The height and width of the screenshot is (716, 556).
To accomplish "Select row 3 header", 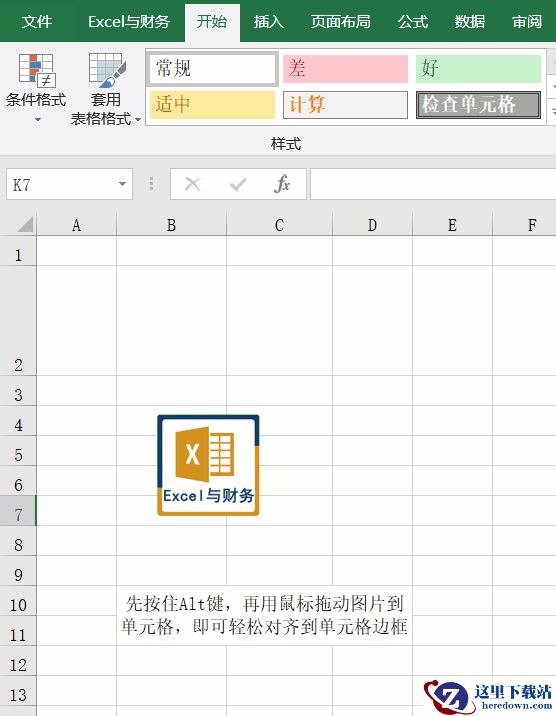I will (x=18, y=391).
